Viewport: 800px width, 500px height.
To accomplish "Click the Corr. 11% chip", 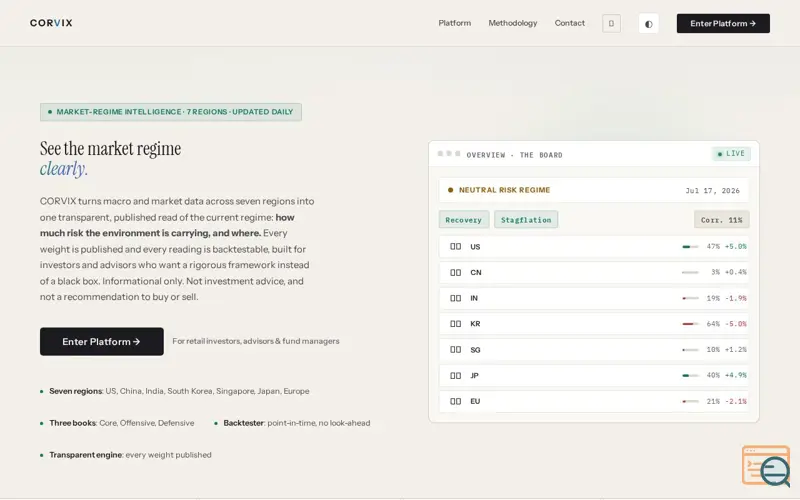I will tap(721, 220).
